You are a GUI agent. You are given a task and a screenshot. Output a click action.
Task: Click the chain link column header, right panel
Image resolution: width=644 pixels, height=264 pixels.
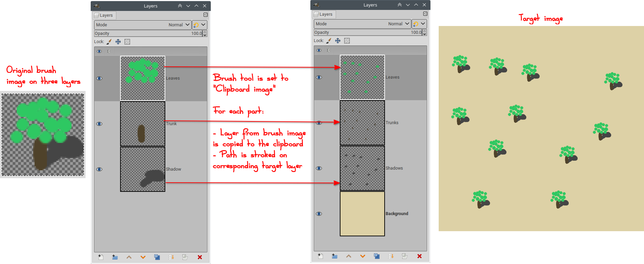[x=329, y=50]
